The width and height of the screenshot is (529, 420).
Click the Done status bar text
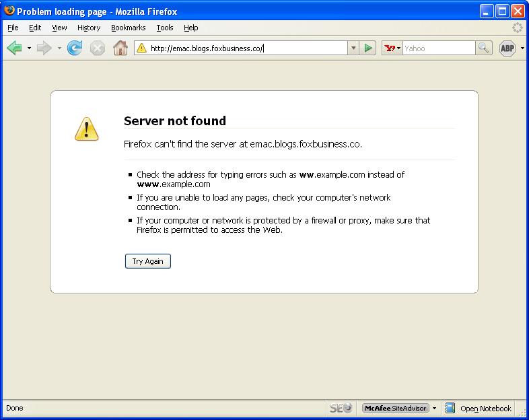point(15,408)
